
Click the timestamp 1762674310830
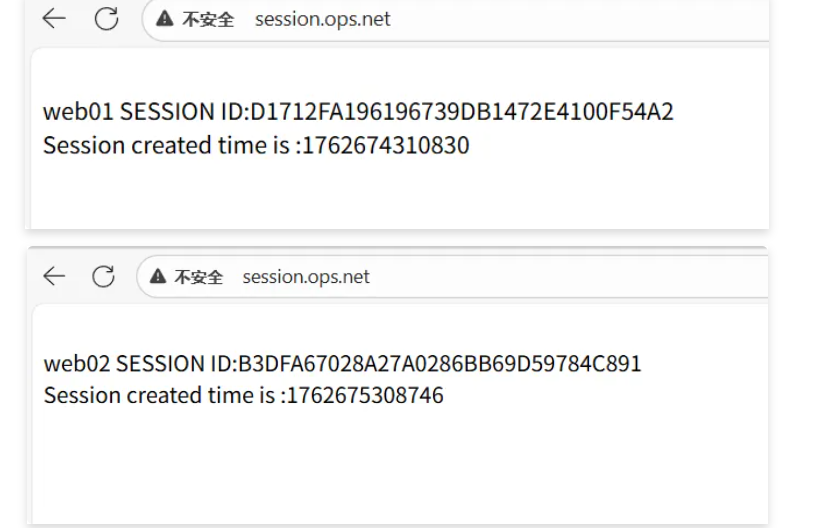click(x=385, y=145)
